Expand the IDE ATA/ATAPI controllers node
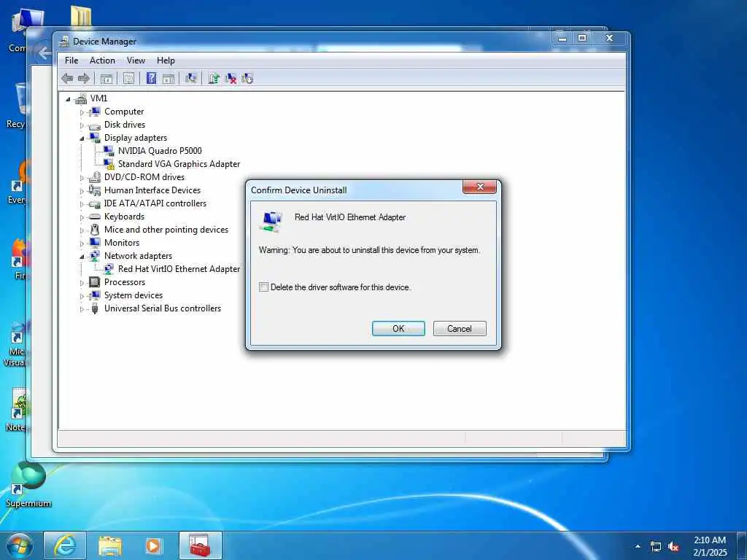 [x=82, y=204]
